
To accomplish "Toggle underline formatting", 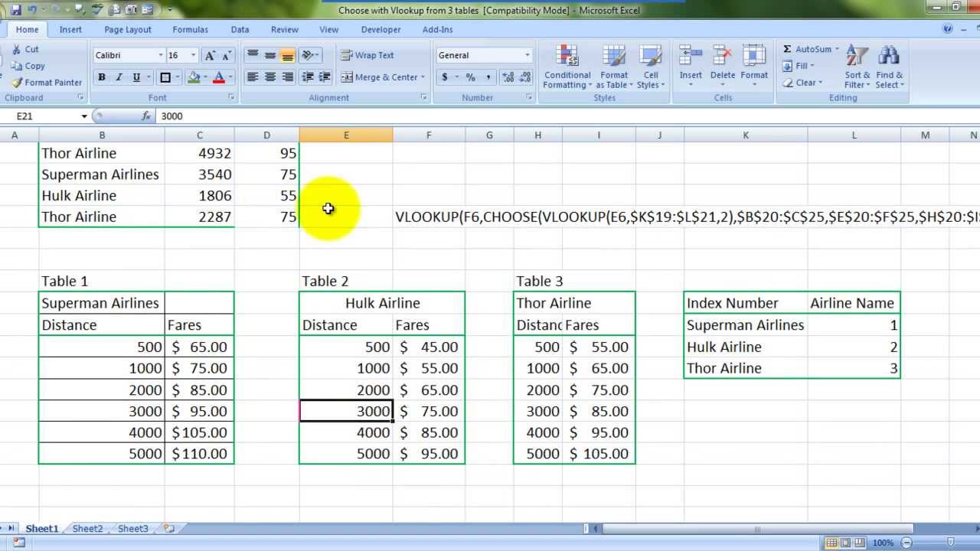I will (136, 77).
